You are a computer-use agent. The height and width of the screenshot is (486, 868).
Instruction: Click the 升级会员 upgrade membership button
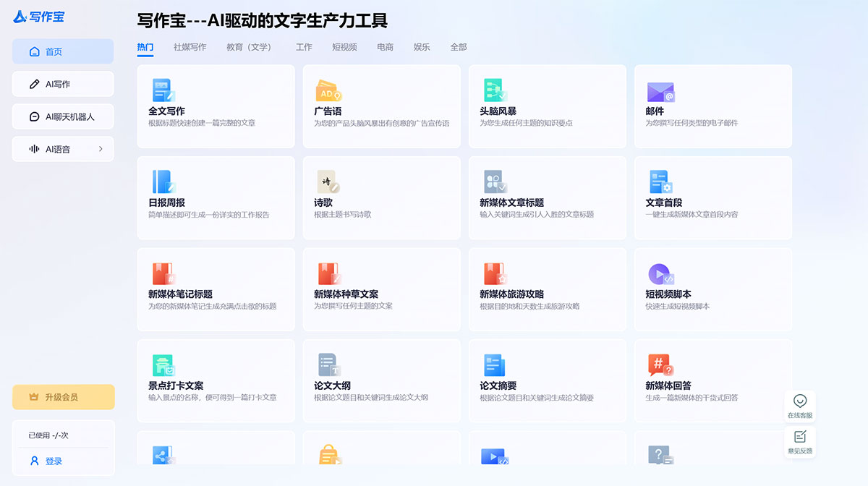tap(63, 397)
